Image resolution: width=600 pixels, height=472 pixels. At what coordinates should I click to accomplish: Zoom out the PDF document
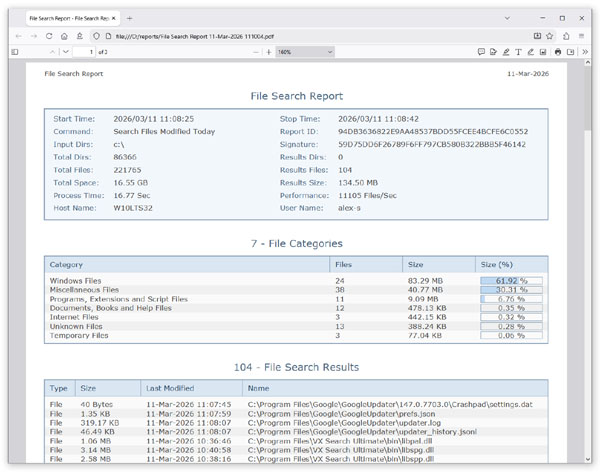(x=256, y=52)
